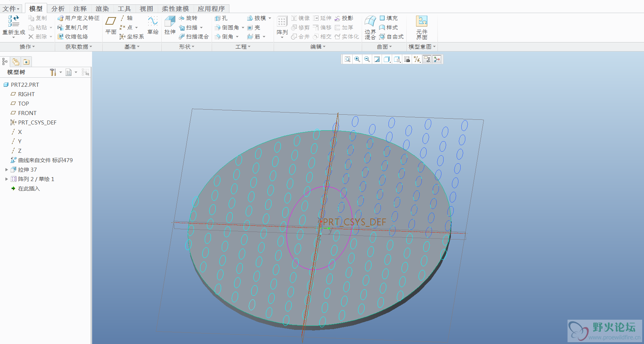Select the Sweep (扫描) tool
Viewport: 644px width, 344px height.
(x=188, y=28)
